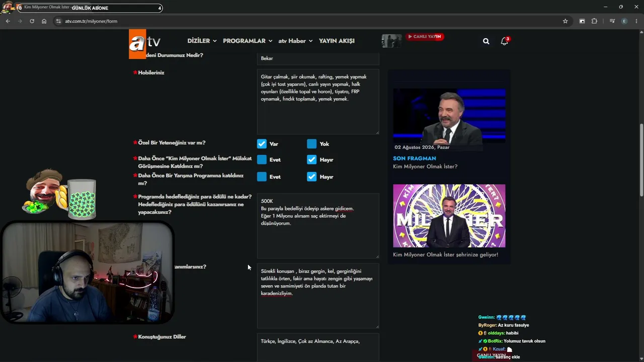Bookmark this page with the star
Image resolution: width=644 pixels, height=362 pixels.
tap(565, 21)
